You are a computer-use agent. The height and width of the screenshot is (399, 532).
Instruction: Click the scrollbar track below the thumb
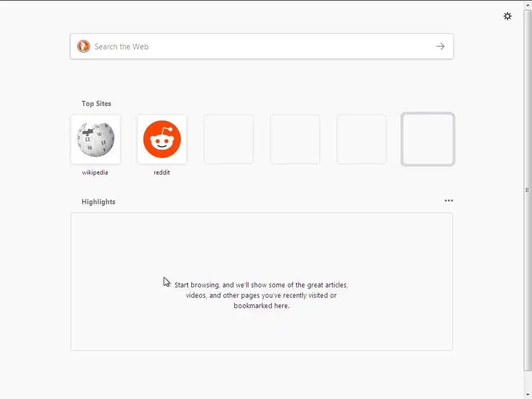pyautogui.click(x=528, y=380)
